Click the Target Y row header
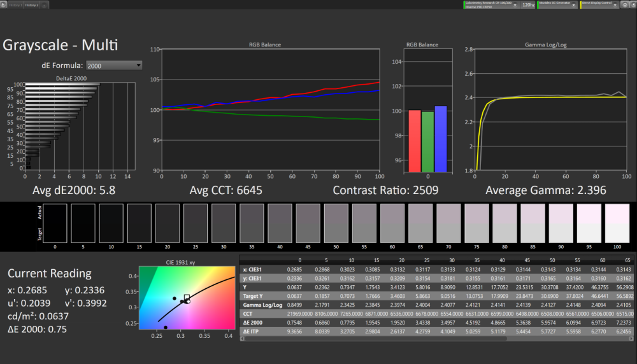Image resolution: width=637 pixels, height=364 pixels. (253, 296)
